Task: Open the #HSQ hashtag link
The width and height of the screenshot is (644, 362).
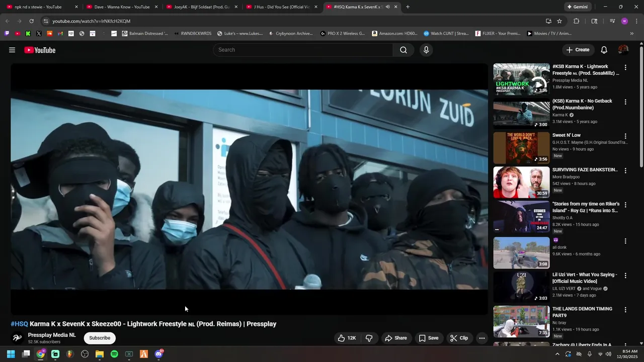Action: click(x=20, y=324)
